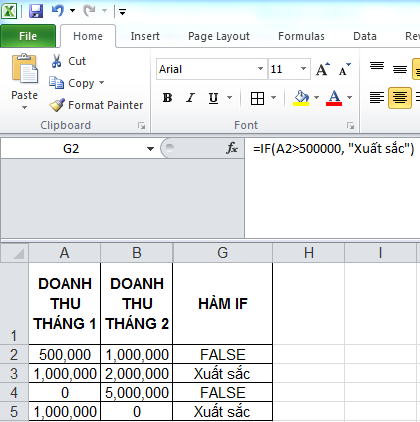
Task: Click the Paste clipboard icon
Action: (25, 68)
